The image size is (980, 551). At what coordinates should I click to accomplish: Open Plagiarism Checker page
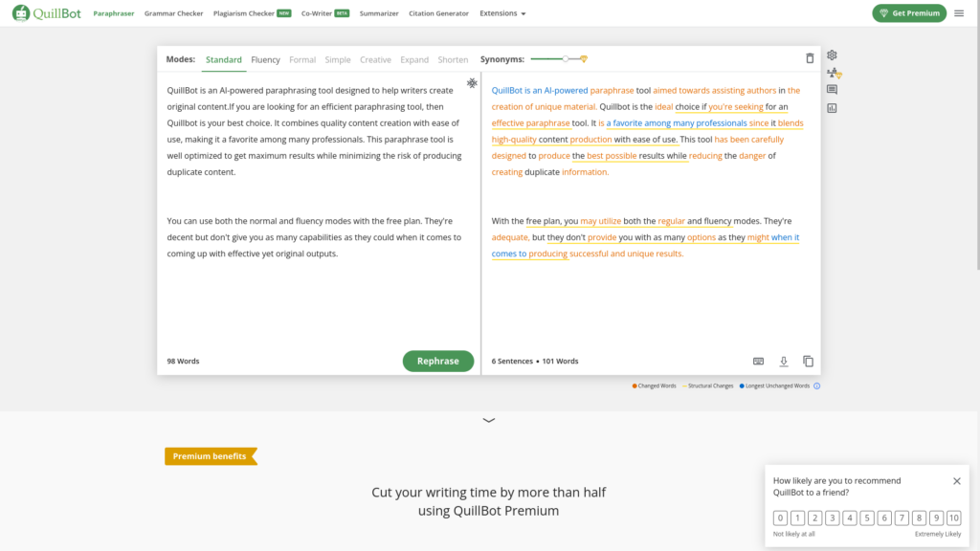click(x=252, y=13)
